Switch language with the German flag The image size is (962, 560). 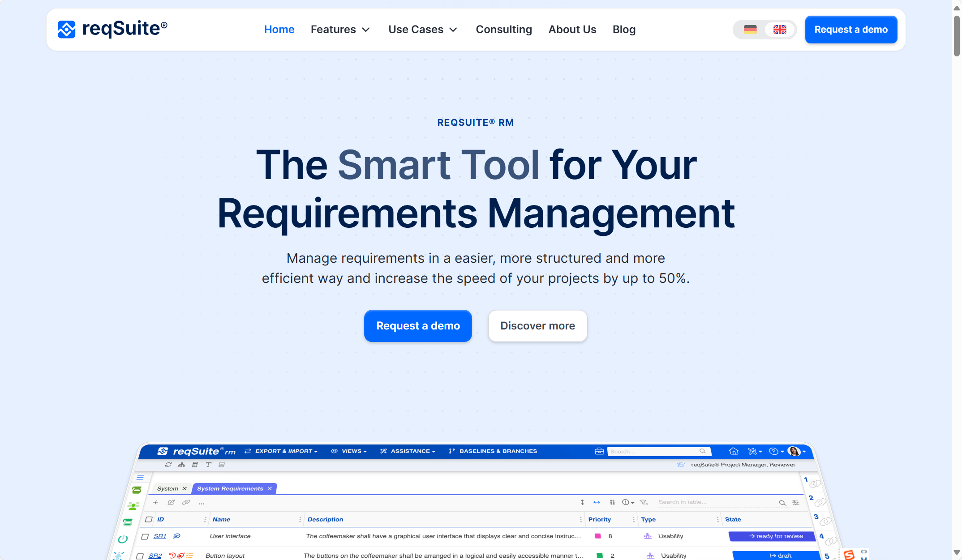pyautogui.click(x=750, y=30)
